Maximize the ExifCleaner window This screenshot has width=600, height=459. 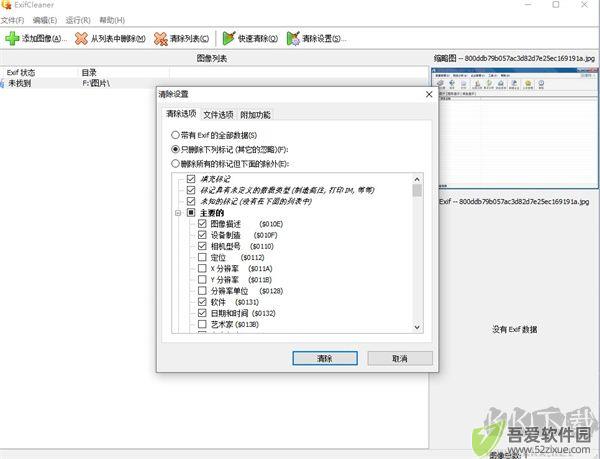556,5
